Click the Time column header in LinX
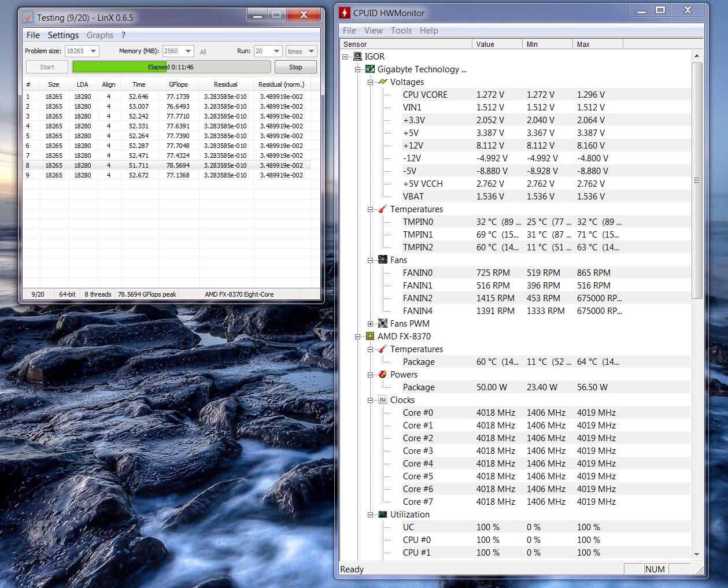 139,84
